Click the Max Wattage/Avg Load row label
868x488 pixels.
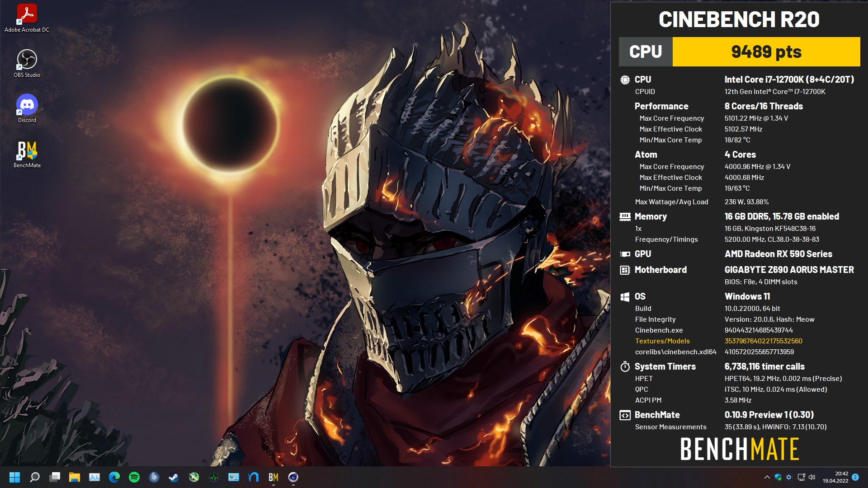point(671,202)
